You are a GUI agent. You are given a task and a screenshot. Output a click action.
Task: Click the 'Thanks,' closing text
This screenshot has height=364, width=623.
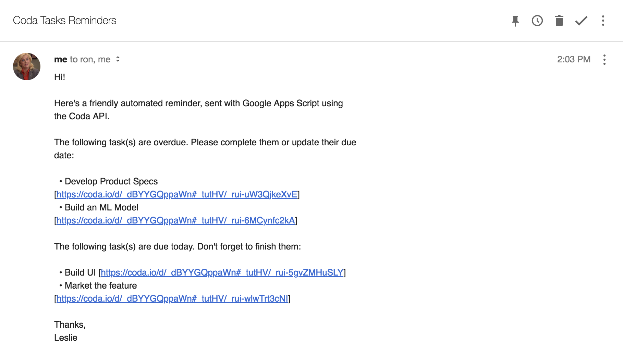click(x=70, y=325)
